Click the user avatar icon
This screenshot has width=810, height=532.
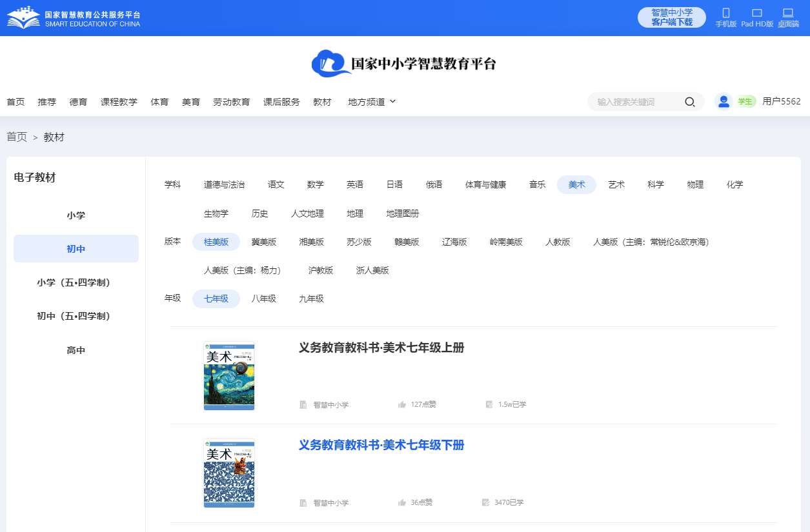click(724, 101)
